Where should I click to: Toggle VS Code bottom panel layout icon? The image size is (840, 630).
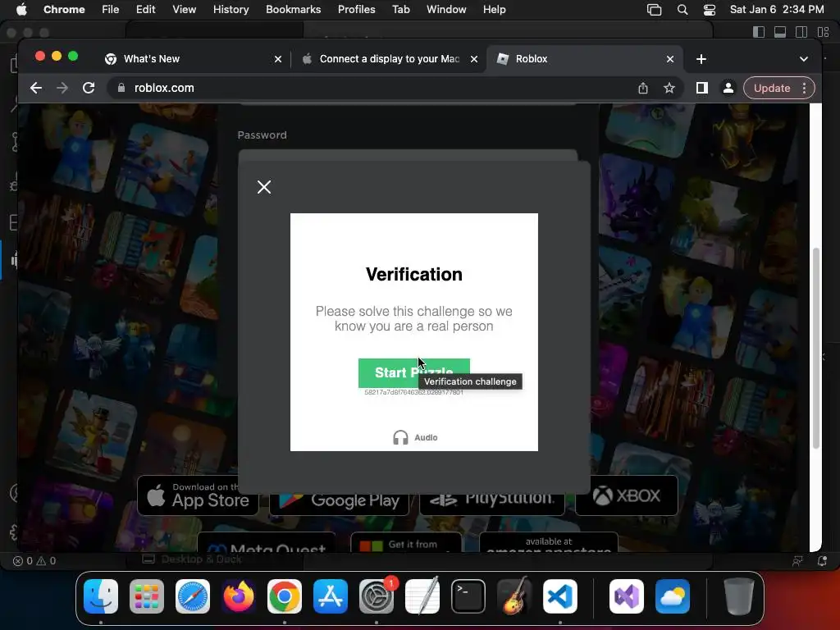(780, 32)
